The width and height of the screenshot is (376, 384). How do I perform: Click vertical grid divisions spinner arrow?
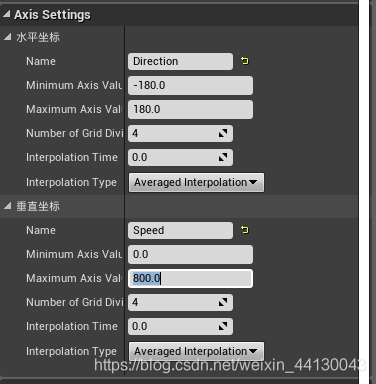click(x=223, y=302)
